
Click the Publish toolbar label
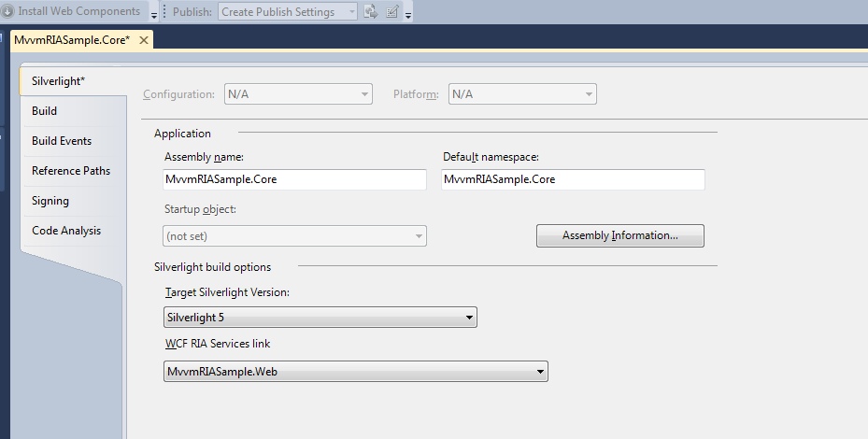coord(192,11)
